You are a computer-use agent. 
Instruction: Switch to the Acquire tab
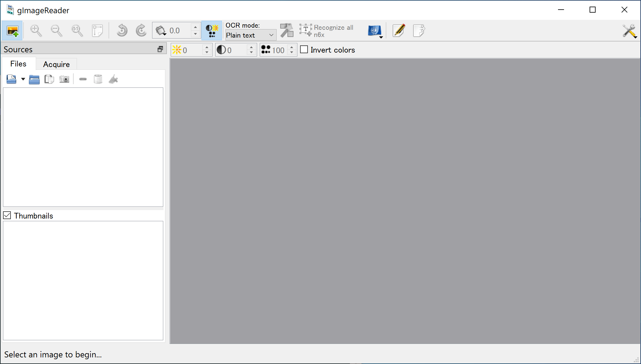(x=56, y=64)
